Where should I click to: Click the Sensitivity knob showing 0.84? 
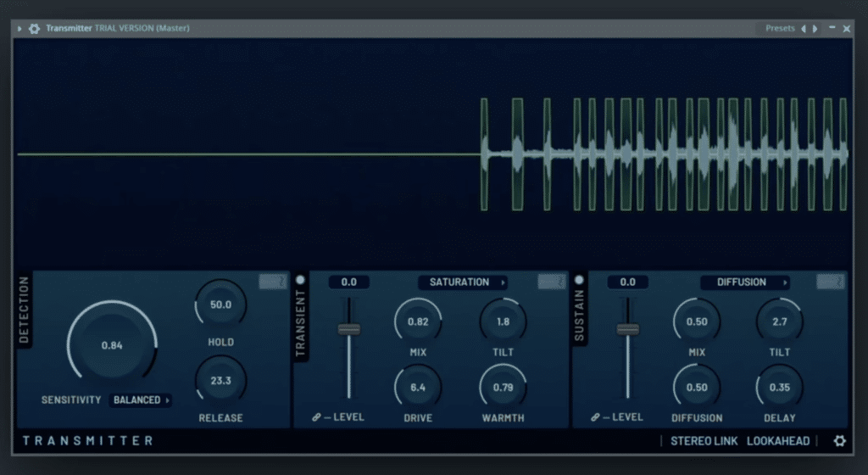pyautogui.click(x=112, y=345)
